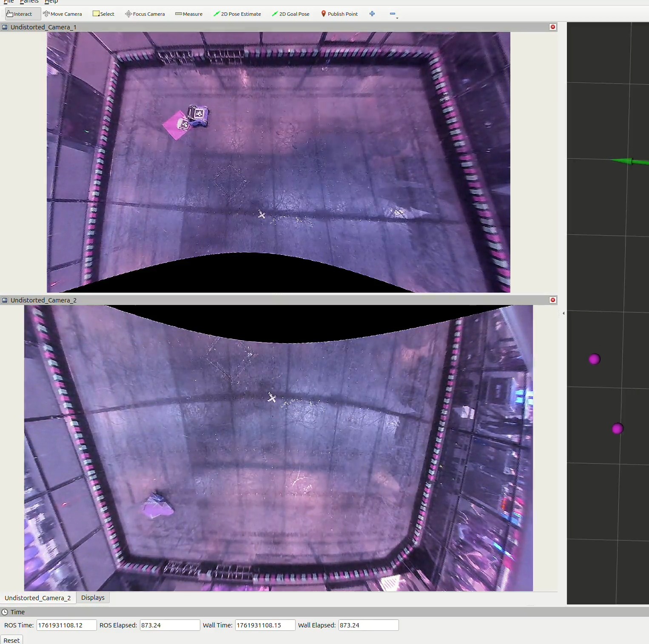
Task: Click the Undistorted_Camera_2 panel title bar
Action: coord(279,300)
